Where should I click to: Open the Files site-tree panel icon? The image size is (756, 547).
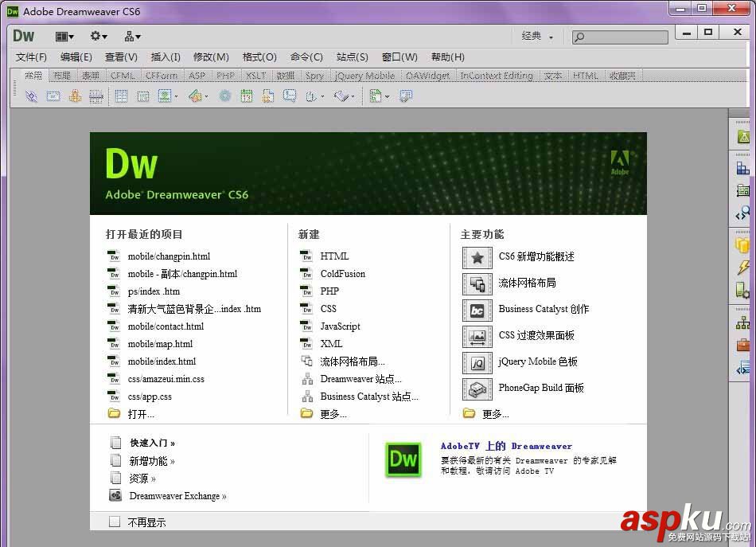[743, 322]
